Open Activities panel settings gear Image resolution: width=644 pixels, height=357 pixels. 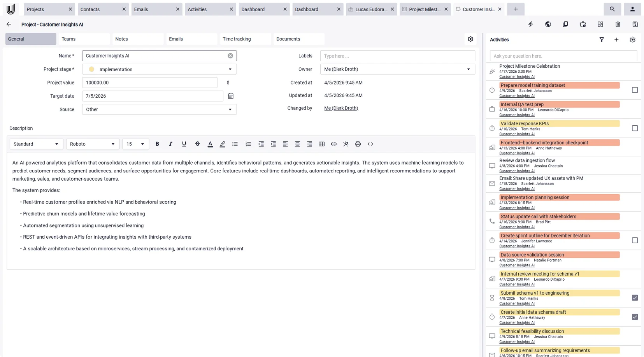(632, 40)
